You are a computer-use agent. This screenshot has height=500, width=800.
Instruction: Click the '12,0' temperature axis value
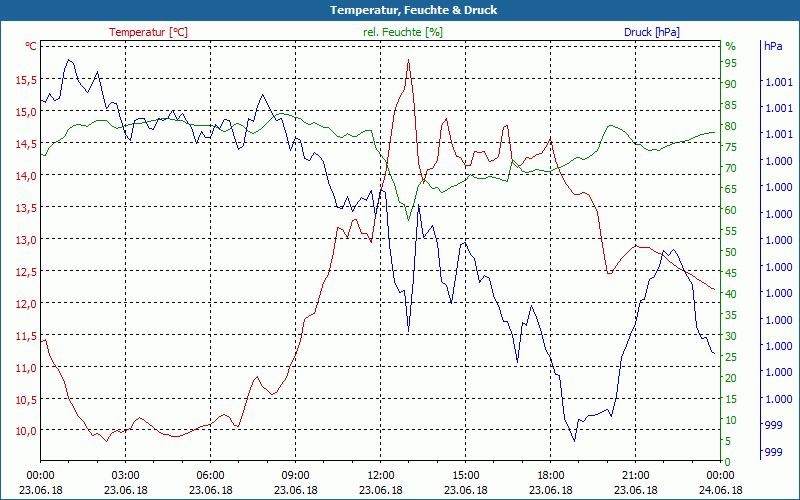27,304
